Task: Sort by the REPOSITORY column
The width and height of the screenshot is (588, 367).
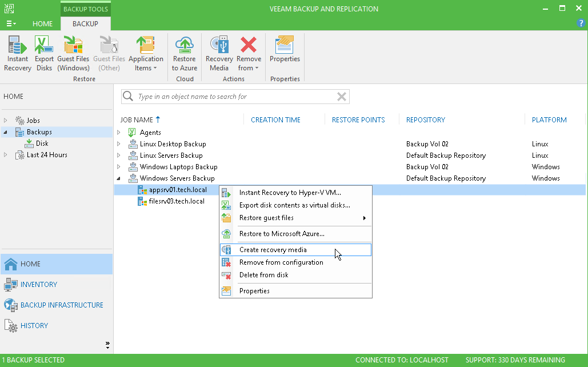Action: pyautogui.click(x=426, y=119)
